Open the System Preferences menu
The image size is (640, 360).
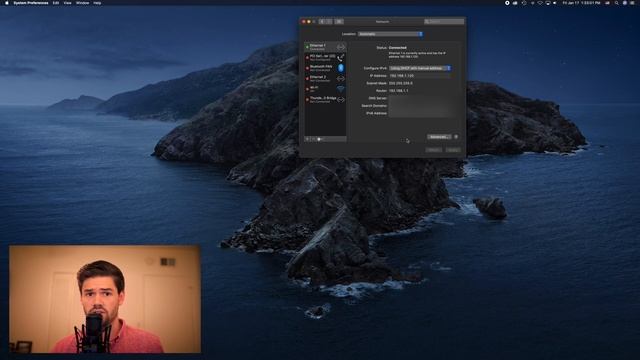31,3
